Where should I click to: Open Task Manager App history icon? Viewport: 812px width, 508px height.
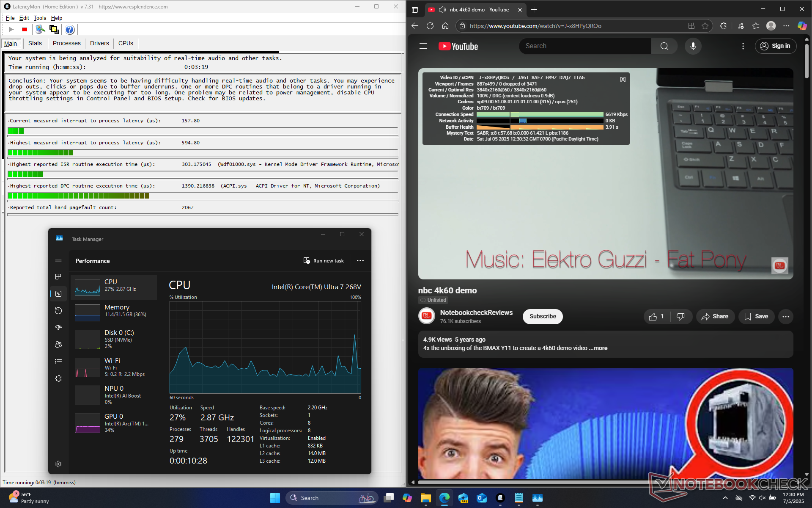pos(58,311)
